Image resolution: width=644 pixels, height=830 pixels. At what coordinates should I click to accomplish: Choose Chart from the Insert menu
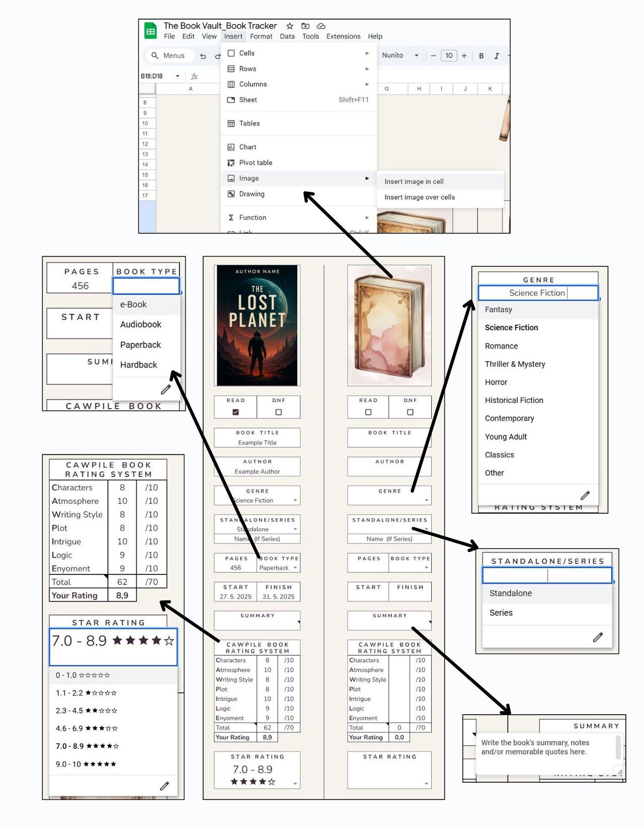(299, 147)
